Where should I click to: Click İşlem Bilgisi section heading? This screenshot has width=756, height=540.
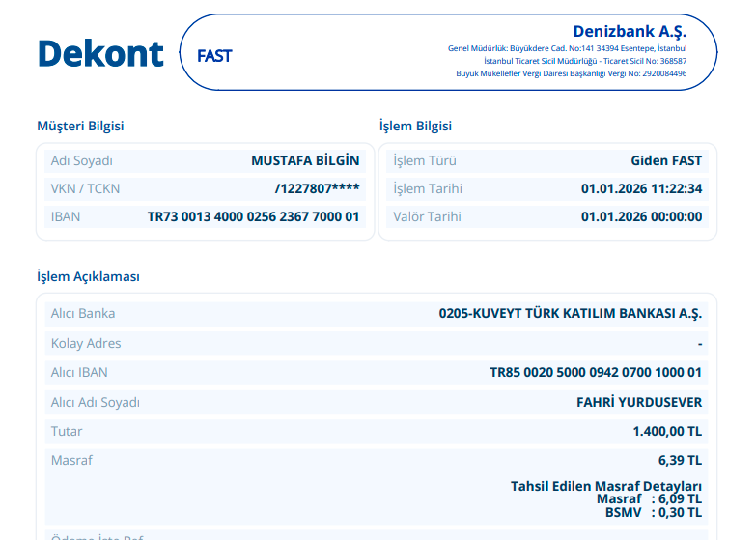415,126
